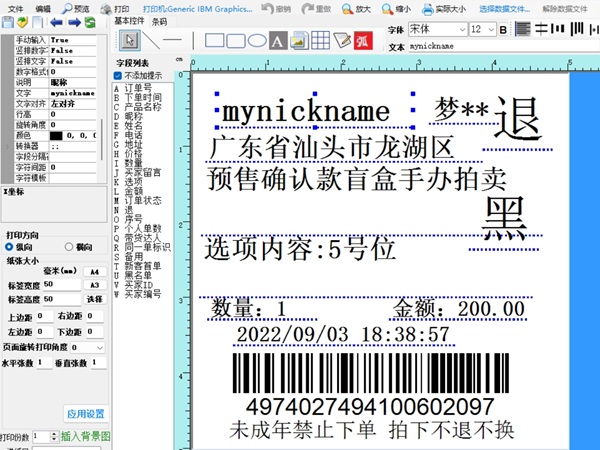Click the 选择 paper select button
600x450 pixels.
pos(95,299)
